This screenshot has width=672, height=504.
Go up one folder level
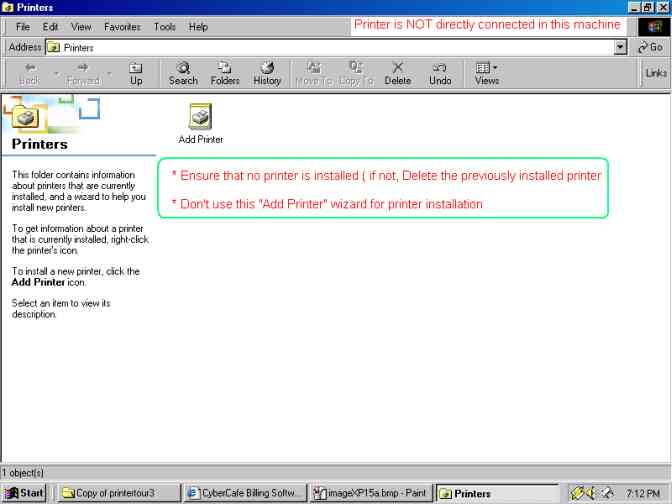click(x=136, y=73)
